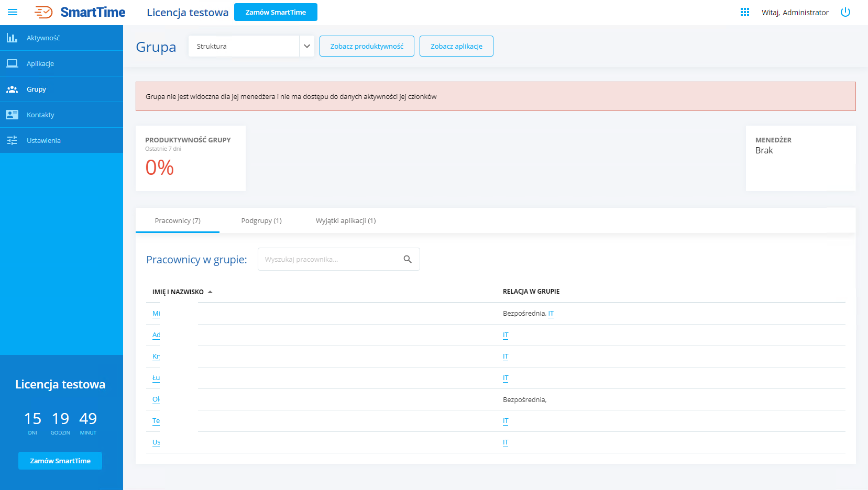Open the apps grid icon
The height and width of the screenshot is (490, 868).
tap(744, 12)
